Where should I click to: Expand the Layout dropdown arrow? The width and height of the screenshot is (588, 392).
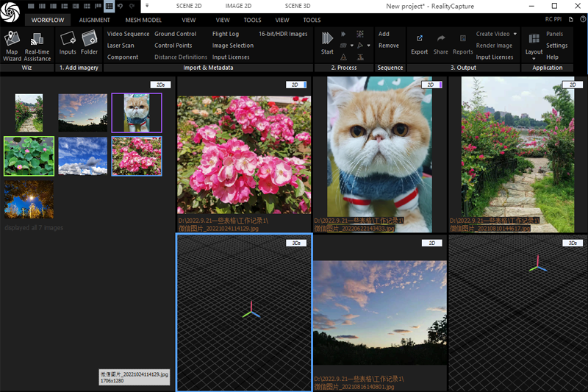pyautogui.click(x=534, y=59)
